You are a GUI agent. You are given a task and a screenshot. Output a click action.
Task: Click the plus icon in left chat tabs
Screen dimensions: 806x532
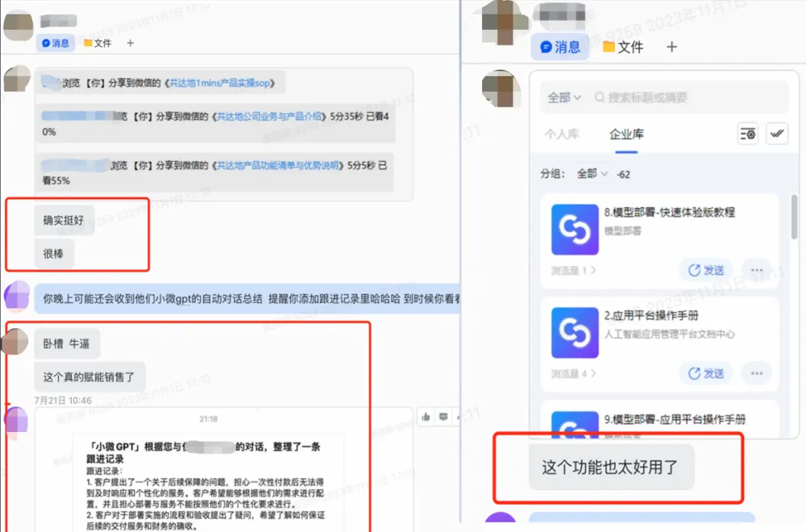tap(131, 43)
